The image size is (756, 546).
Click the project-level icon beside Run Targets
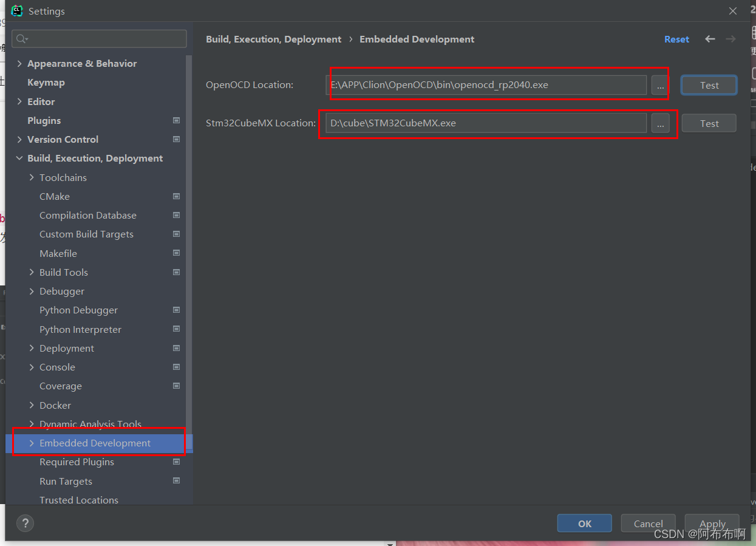pos(176,481)
